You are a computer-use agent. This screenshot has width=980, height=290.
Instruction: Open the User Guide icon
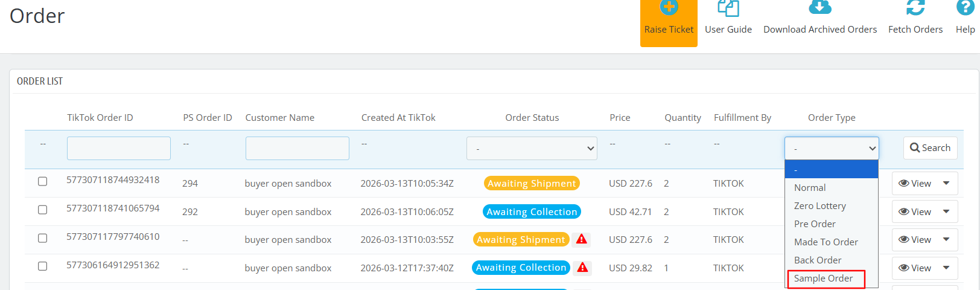[728, 8]
